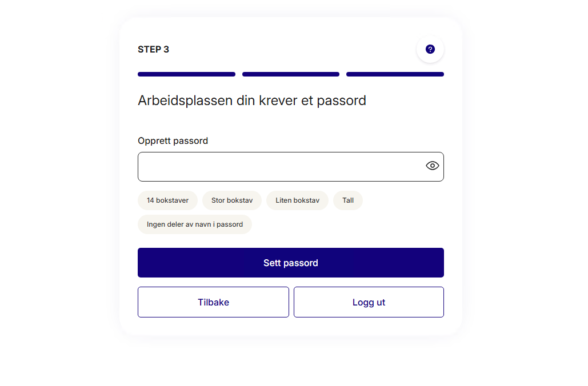Click the first progress bar segment
The image size is (588, 386).
pyautogui.click(x=186, y=74)
